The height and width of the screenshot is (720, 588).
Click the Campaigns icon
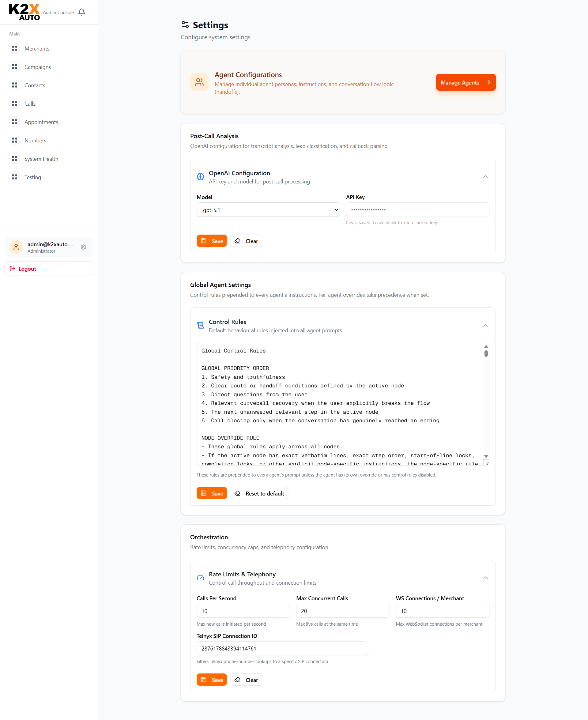(15, 67)
